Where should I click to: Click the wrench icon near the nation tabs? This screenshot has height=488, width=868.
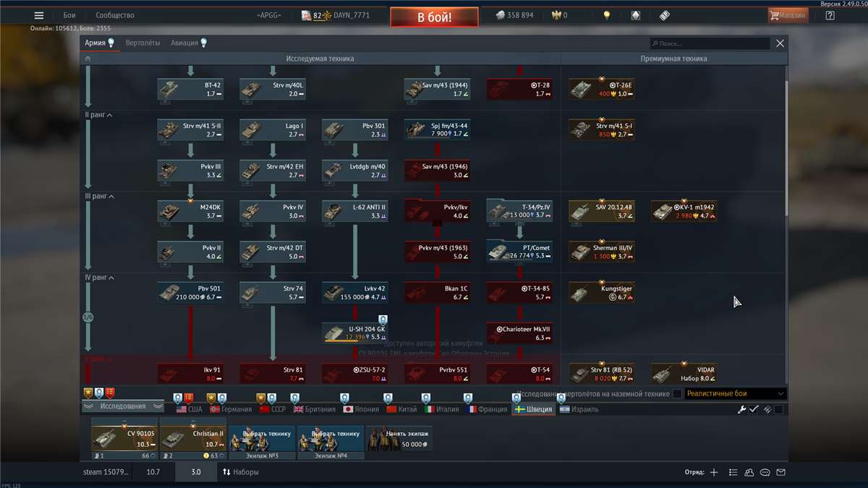coord(741,409)
